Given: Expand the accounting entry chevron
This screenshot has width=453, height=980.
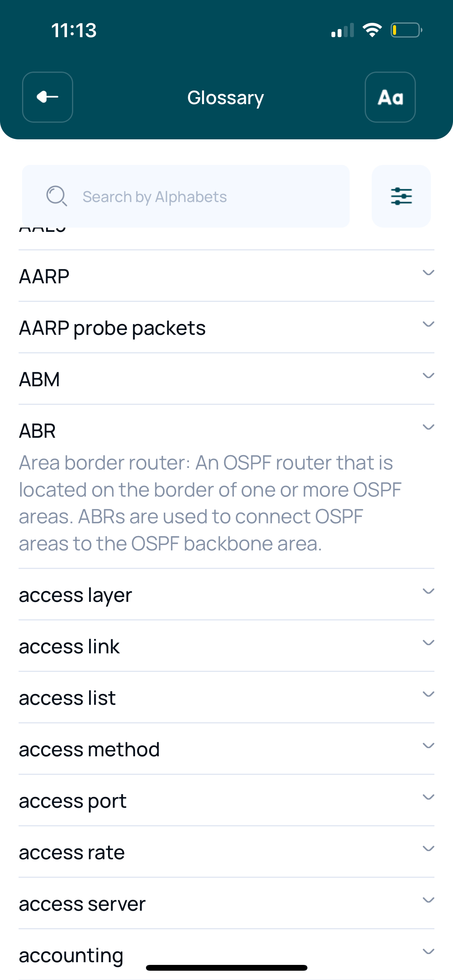Looking at the screenshot, I should [428, 952].
